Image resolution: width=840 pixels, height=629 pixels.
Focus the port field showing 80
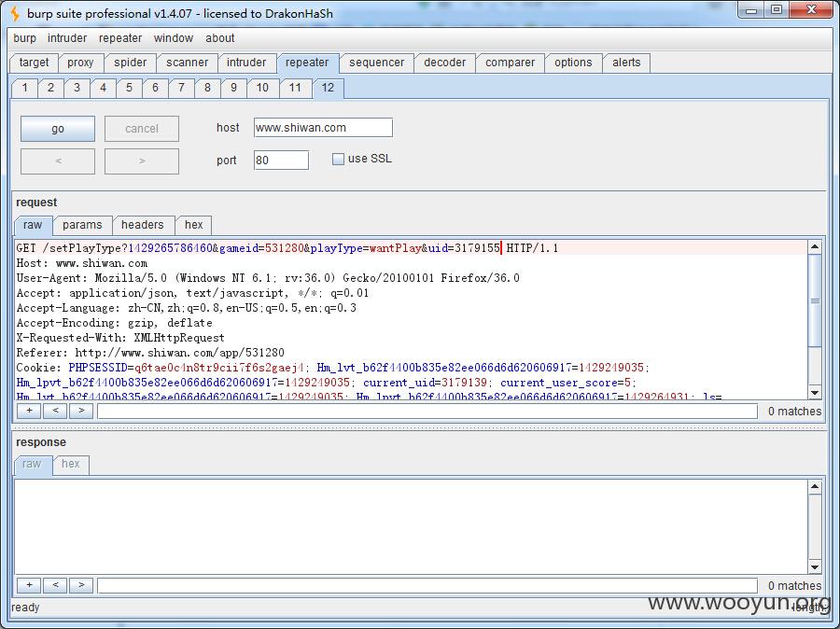[x=281, y=161]
